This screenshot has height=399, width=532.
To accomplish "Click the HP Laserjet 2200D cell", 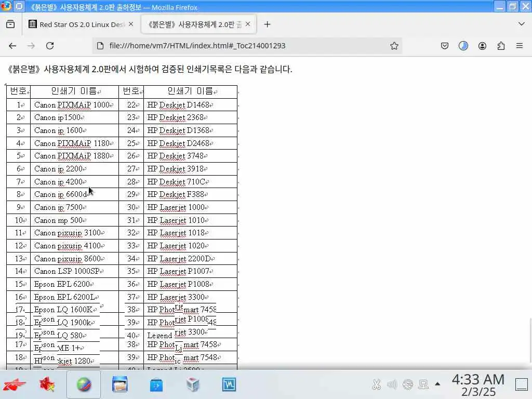I will tap(190, 259).
